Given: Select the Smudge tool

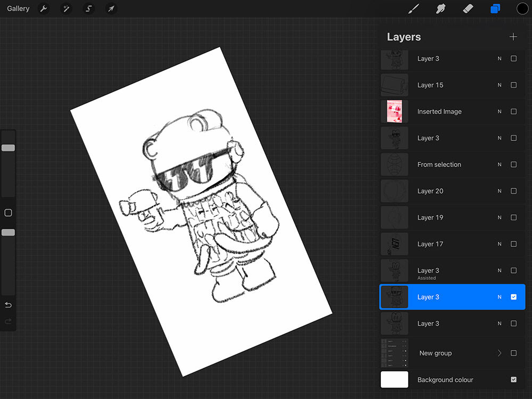Looking at the screenshot, I should click(x=440, y=9).
